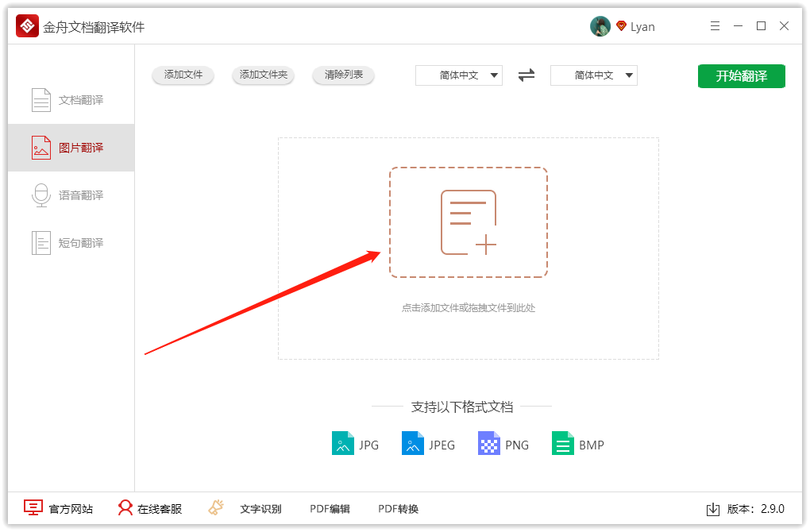Select 图片翻译 image translation tab
The height and width of the screenshot is (532, 810).
(71, 148)
